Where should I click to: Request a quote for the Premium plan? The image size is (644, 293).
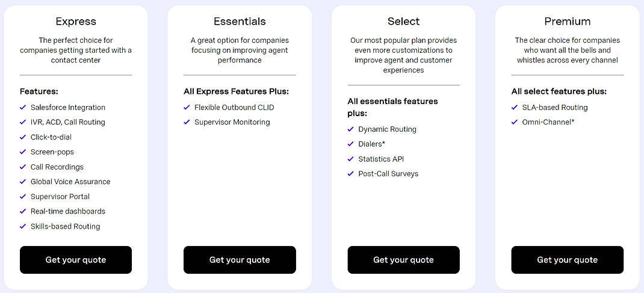click(567, 260)
